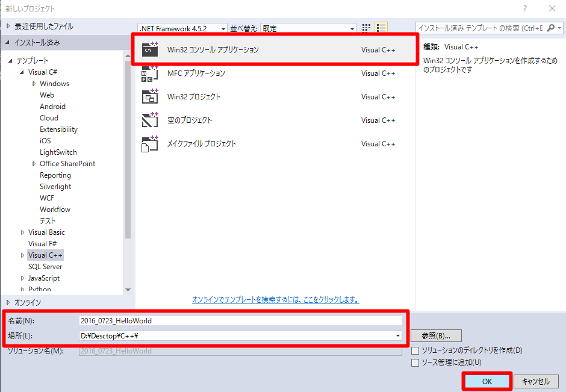
Task: Click scroll-down arrow of template tree
Action: point(128,290)
